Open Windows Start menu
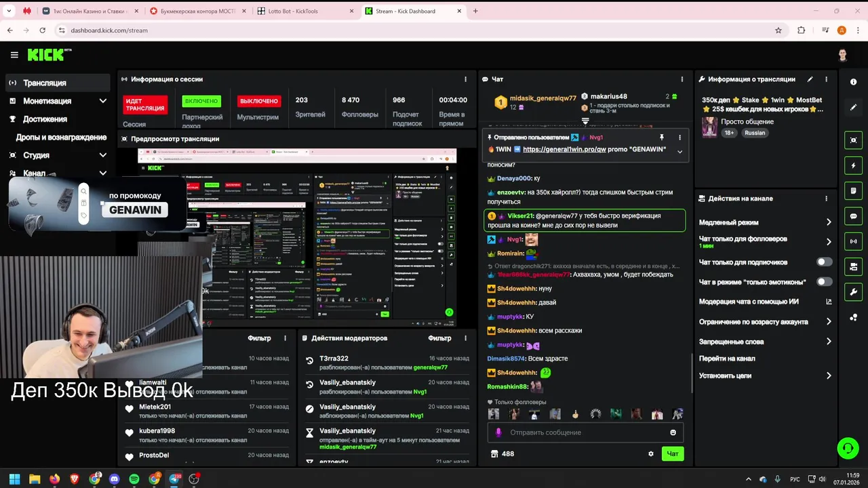 pyautogui.click(x=14, y=479)
